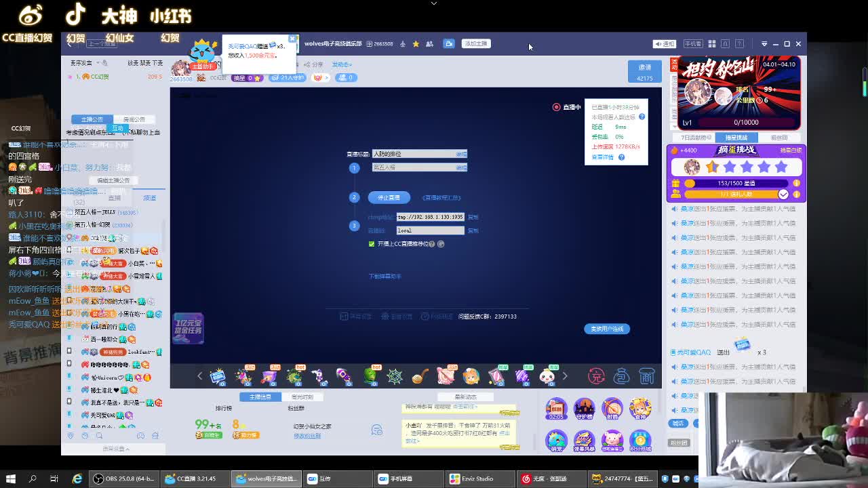The height and width of the screenshot is (488, 868).
Task: Click the 摘星 0 star badge
Action: pos(248,78)
